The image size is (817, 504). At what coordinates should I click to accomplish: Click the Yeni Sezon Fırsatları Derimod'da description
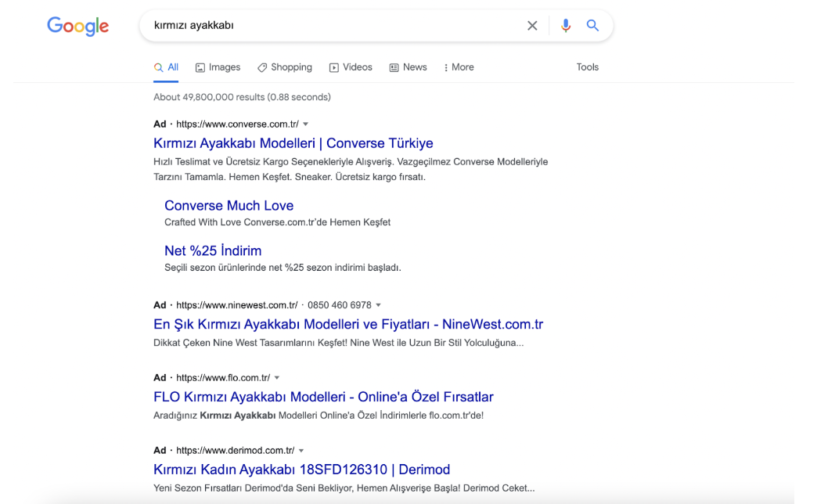(x=344, y=488)
